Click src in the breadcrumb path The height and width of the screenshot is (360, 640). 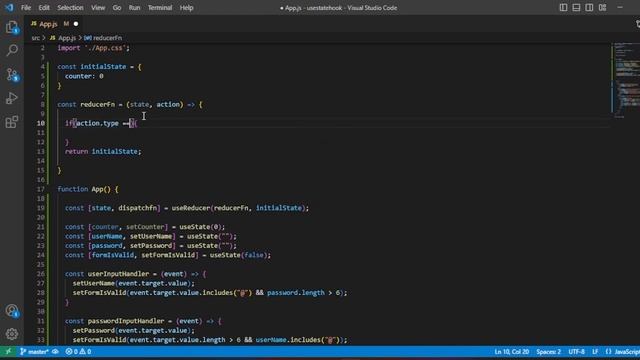point(36,38)
